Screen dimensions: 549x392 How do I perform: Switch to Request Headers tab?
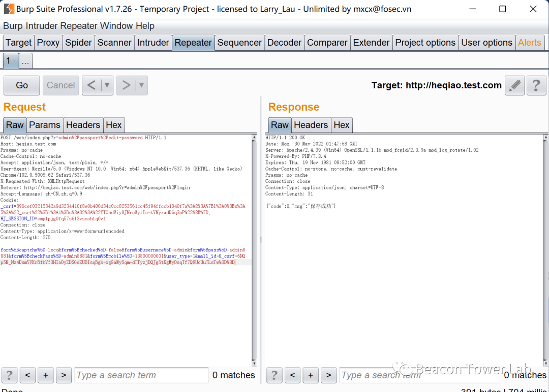tap(83, 125)
